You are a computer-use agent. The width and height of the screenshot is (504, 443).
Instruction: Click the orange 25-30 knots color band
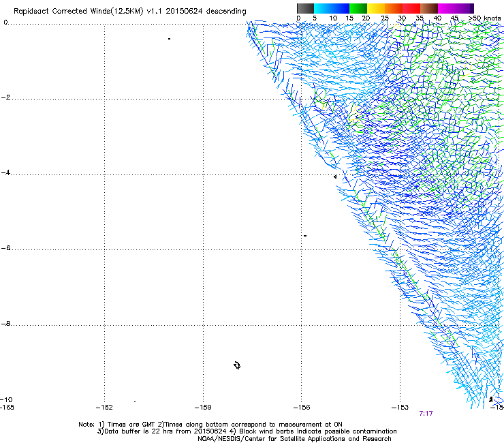click(394, 8)
